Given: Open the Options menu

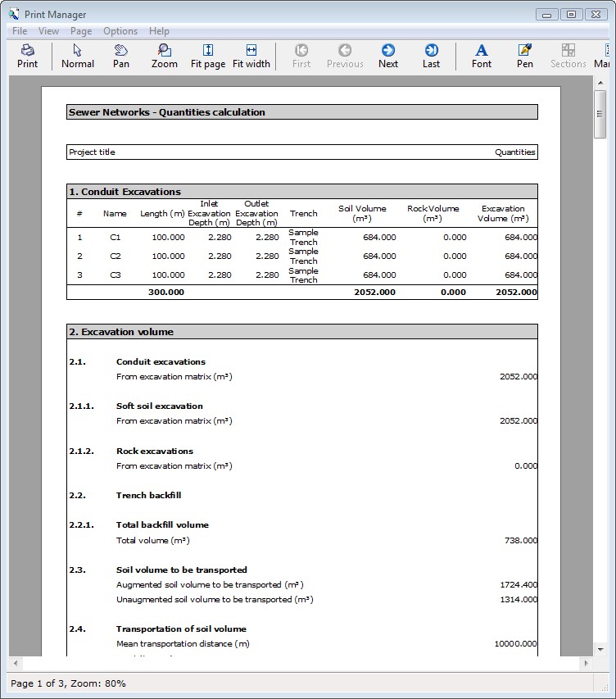Looking at the screenshot, I should 120,31.
